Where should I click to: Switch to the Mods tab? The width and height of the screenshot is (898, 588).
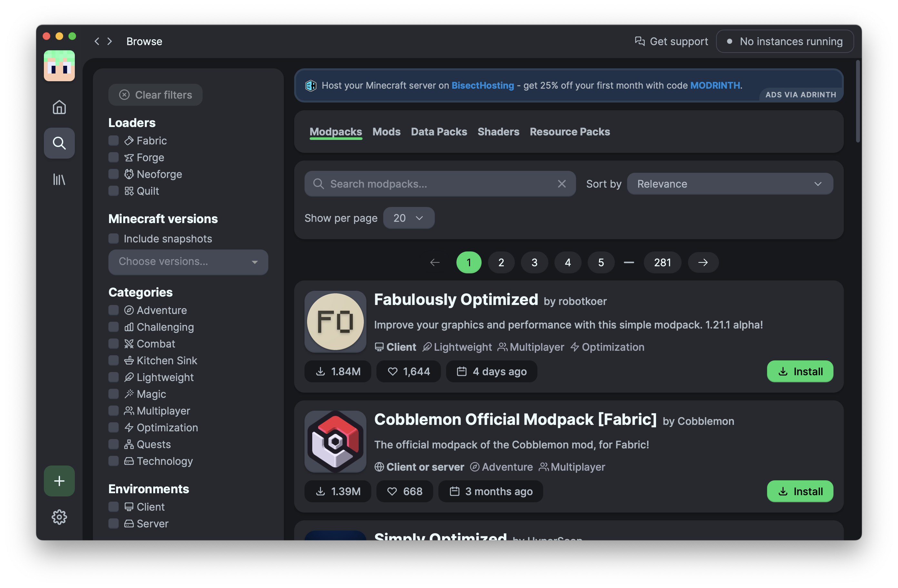(x=386, y=132)
